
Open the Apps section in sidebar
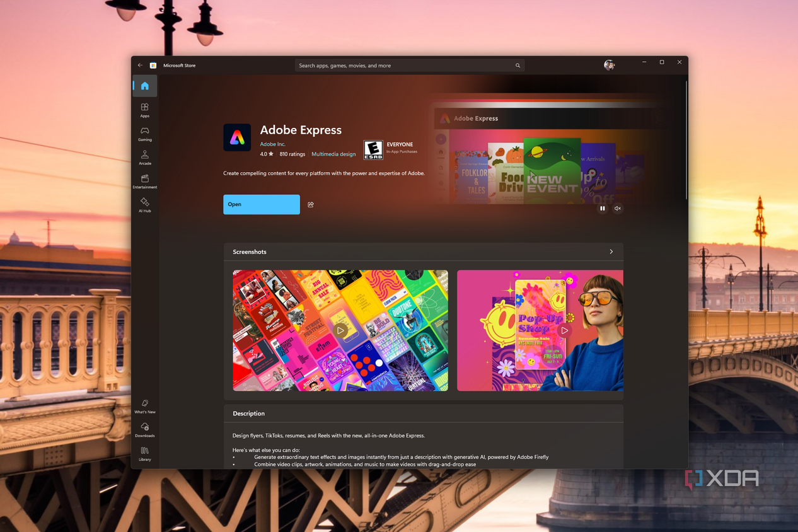(145, 110)
